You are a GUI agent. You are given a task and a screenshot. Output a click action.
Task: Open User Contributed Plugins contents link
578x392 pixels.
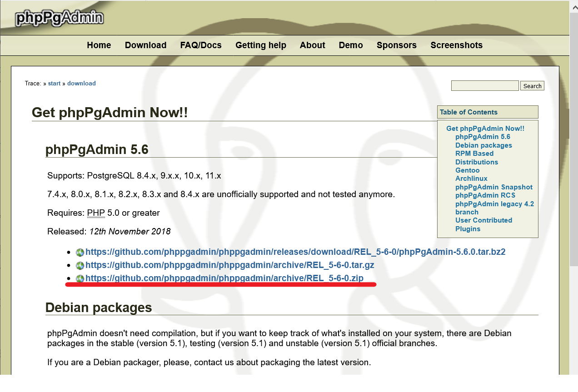pyautogui.click(x=483, y=224)
